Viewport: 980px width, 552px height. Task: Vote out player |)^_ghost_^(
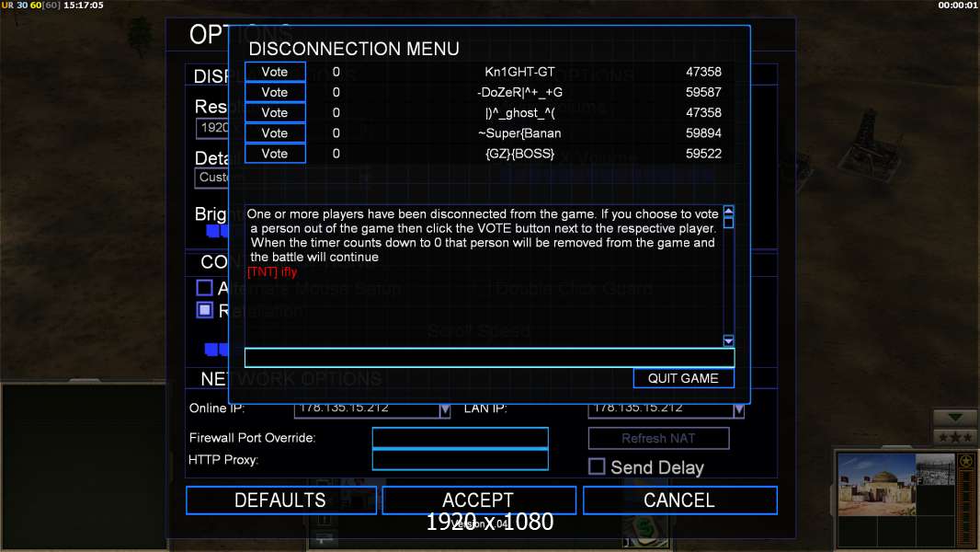coord(275,113)
